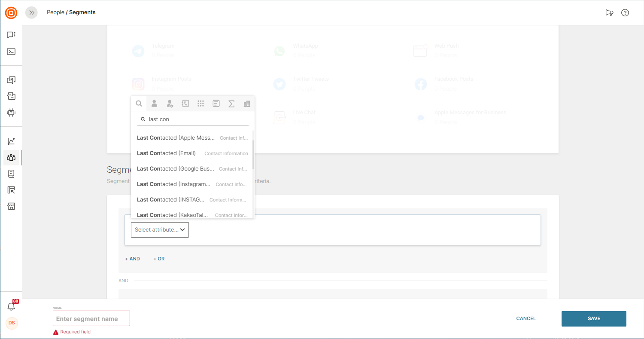Open the announcements megaphone icon
Screen dimensions: 644x339
tap(609, 12)
